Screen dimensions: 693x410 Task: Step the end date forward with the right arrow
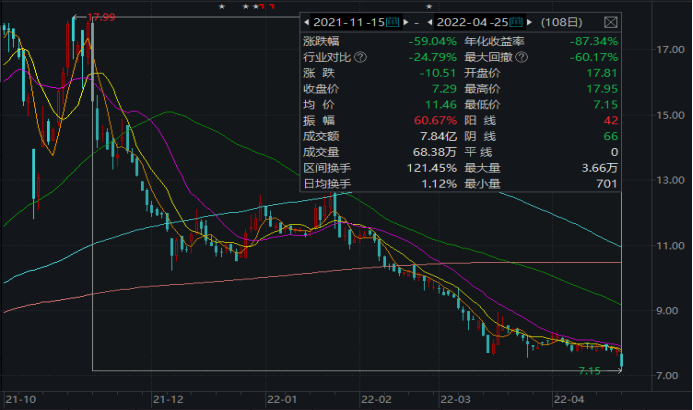click(x=531, y=21)
